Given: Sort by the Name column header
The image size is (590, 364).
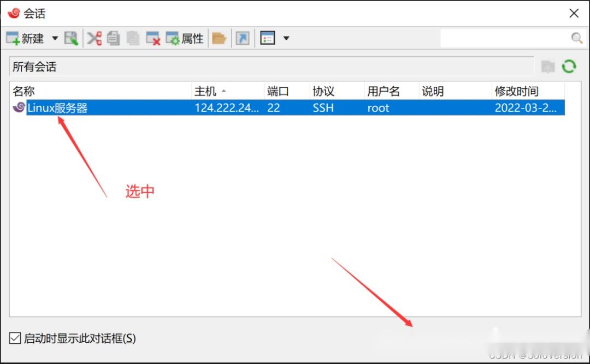Looking at the screenshot, I should pyautogui.click(x=101, y=91).
